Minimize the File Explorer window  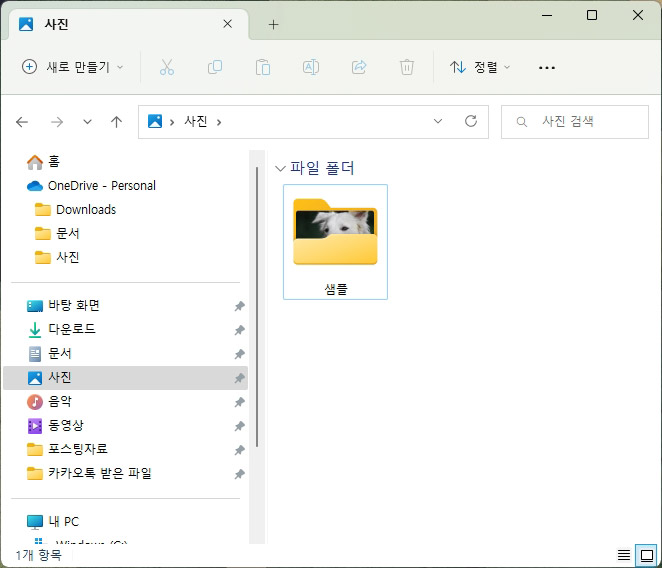(x=547, y=16)
